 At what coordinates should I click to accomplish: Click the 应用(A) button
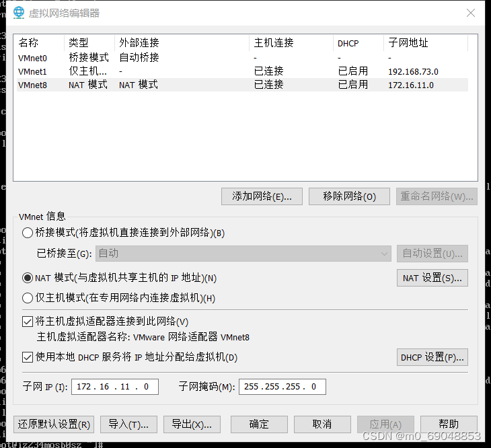(x=385, y=424)
